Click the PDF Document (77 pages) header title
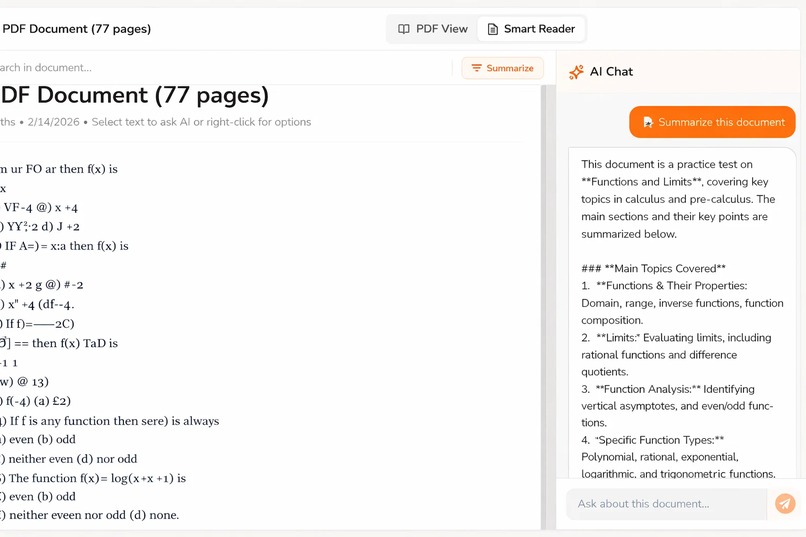This screenshot has height=537, width=806. [77, 29]
